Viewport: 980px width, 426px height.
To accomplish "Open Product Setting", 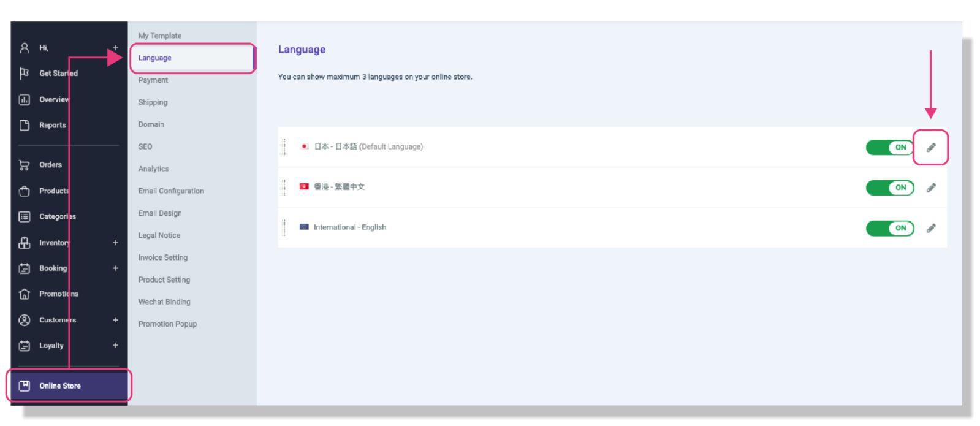I will (164, 280).
